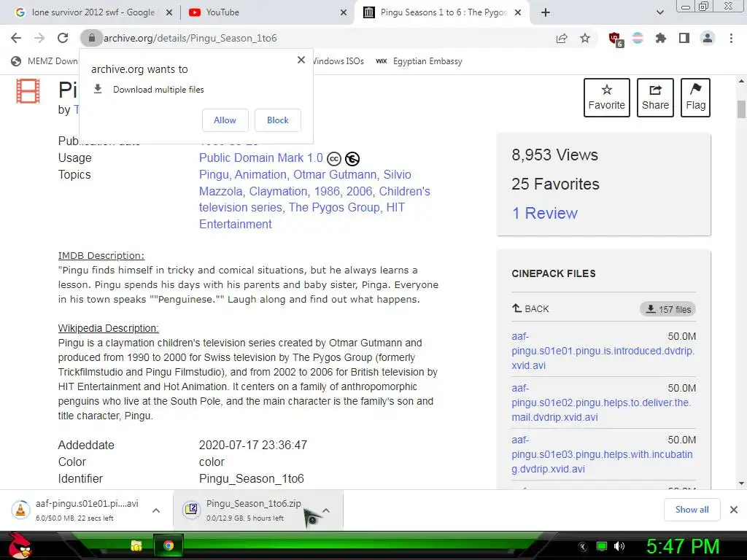The width and height of the screenshot is (747, 560).
Task: Open the Otmar Gutmann topic link
Action: click(334, 175)
